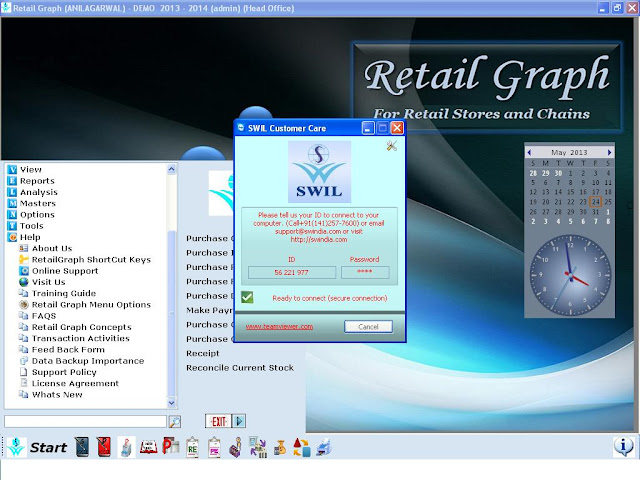Click the red P document toolbar icon

coord(171,447)
